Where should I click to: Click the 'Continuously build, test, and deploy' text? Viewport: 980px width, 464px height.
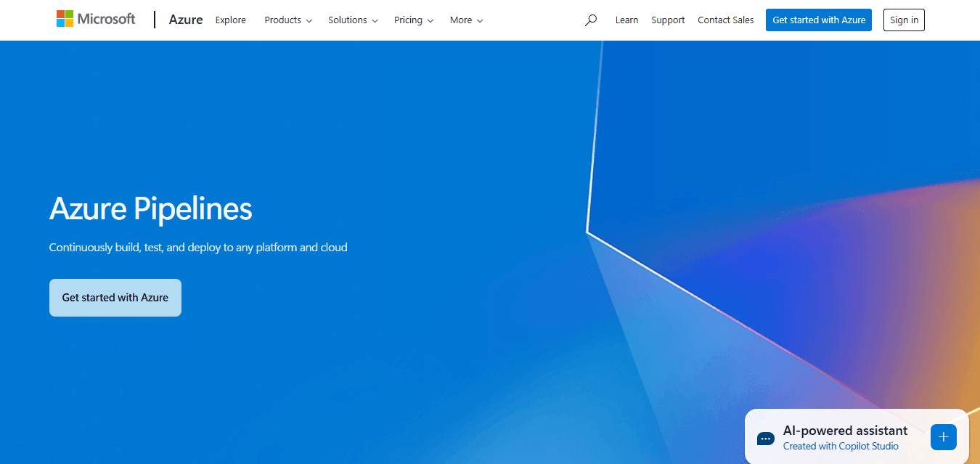coord(198,248)
